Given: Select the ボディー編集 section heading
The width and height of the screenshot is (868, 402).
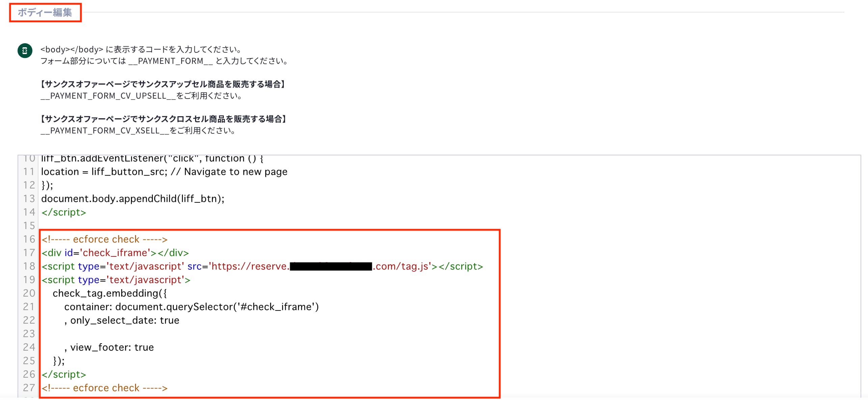Looking at the screenshot, I should click(45, 12).
